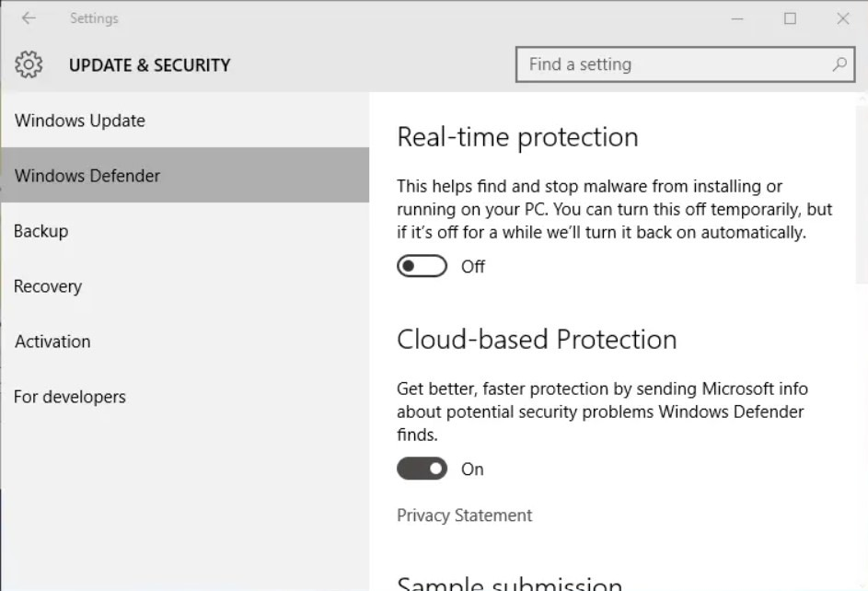
Task: Go to the Recovery section
Action: (x=48, y=286)
